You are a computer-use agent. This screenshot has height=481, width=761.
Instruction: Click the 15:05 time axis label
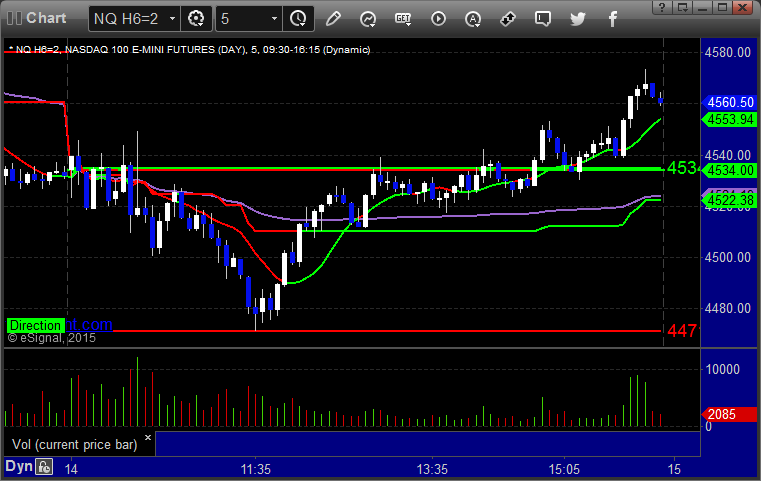pos(564,469)
